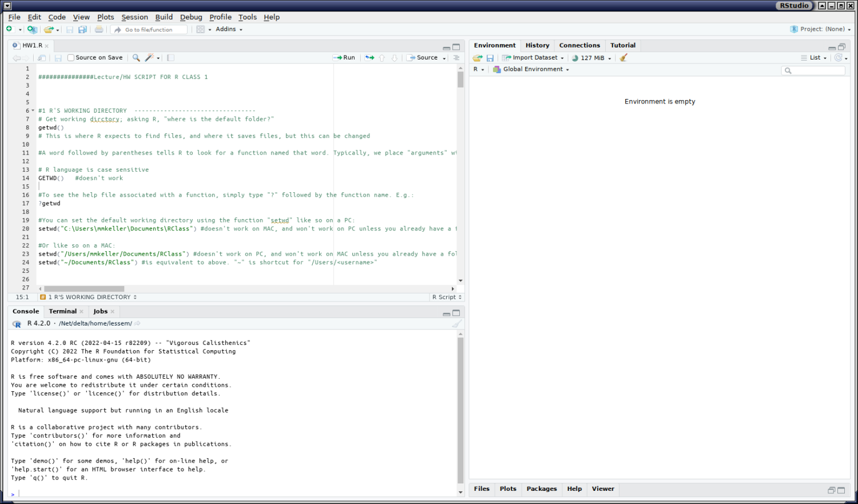Screen dimensions: 858x504
Task: Close the Jobs tab
Action: pyautogui.click(x=113, y=312)
